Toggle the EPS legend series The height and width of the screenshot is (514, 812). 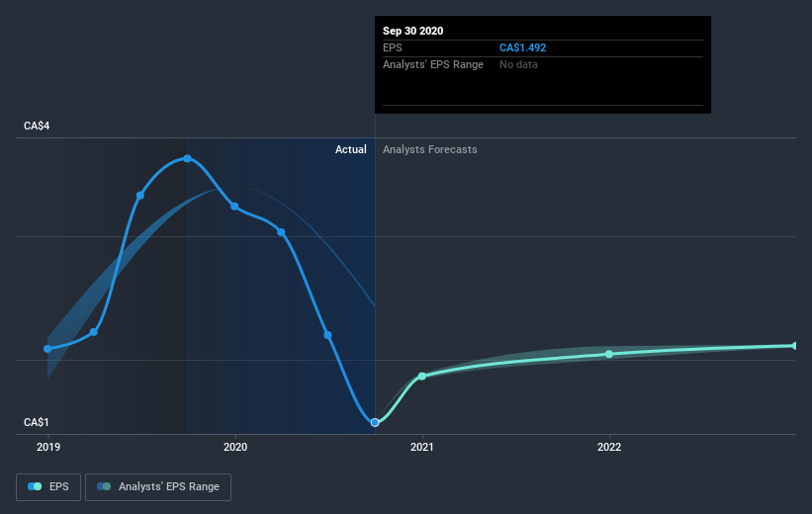(48, 486)
